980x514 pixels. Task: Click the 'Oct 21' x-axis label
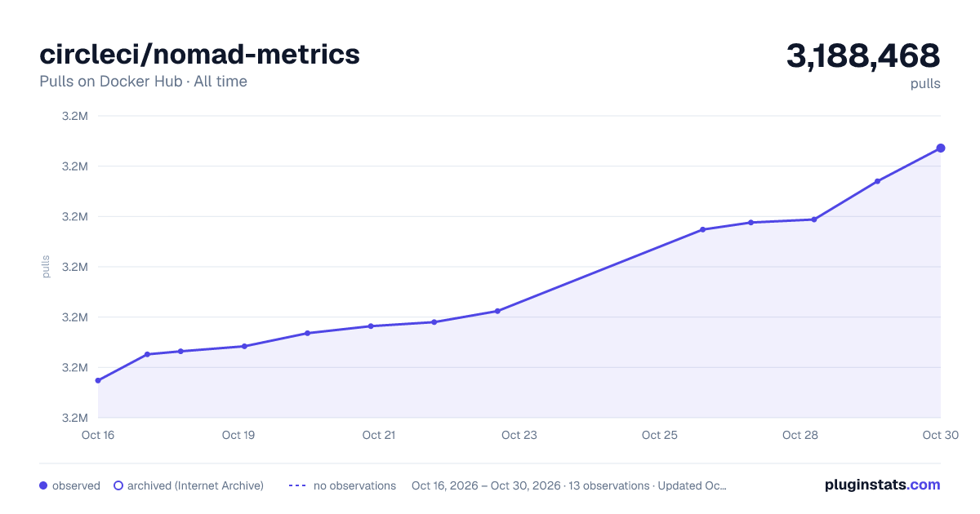click(379, 435)
